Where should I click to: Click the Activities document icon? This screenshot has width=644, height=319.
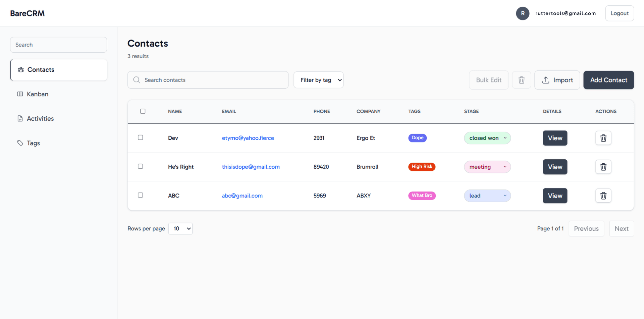[x=20, y=118]
